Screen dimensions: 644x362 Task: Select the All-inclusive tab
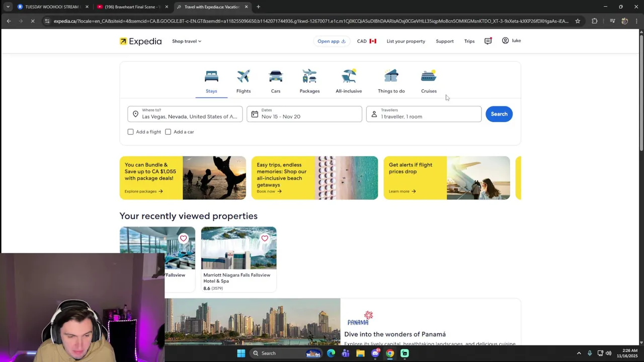point(349,81)
